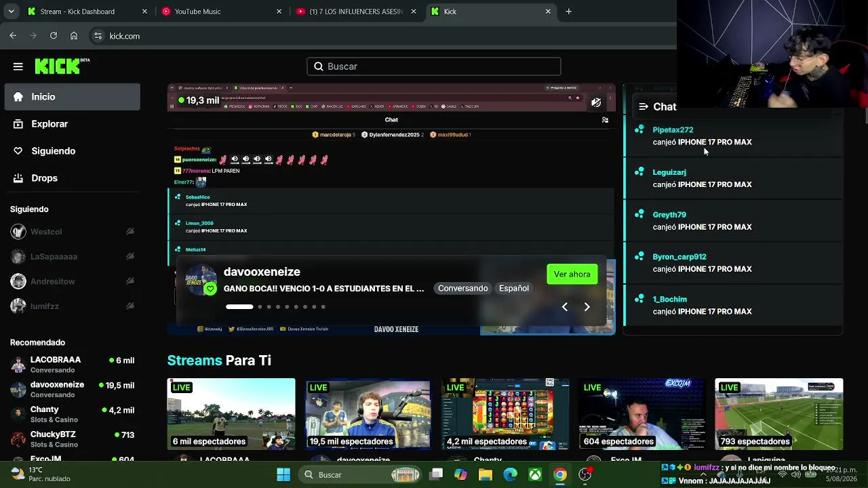Open recommended channel LACOBRAAA in sidebar
This screenshot has width=868, height=488.
(x=73, y=365)
